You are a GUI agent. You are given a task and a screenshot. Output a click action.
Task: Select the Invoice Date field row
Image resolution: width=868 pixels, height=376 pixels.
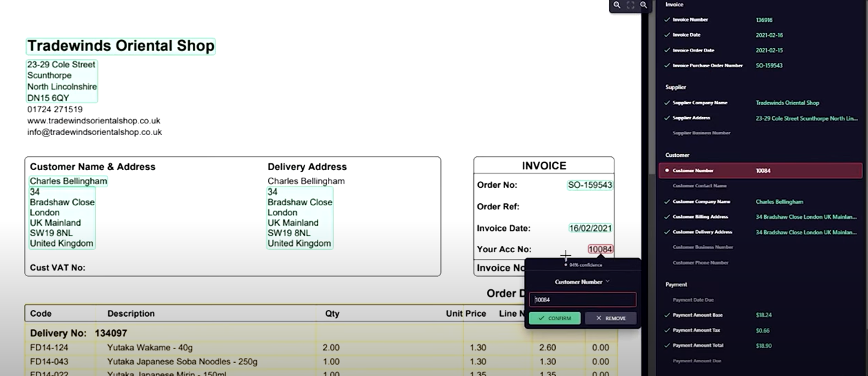click(761, 35)
